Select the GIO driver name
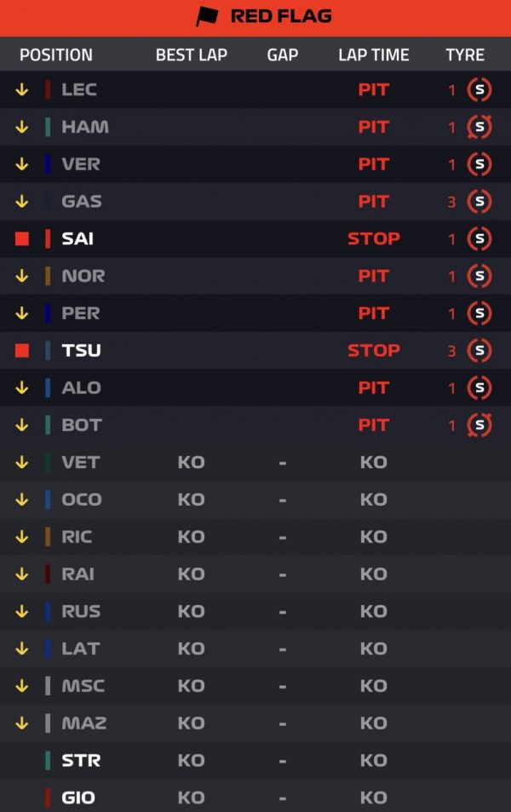 coord(78,798)
